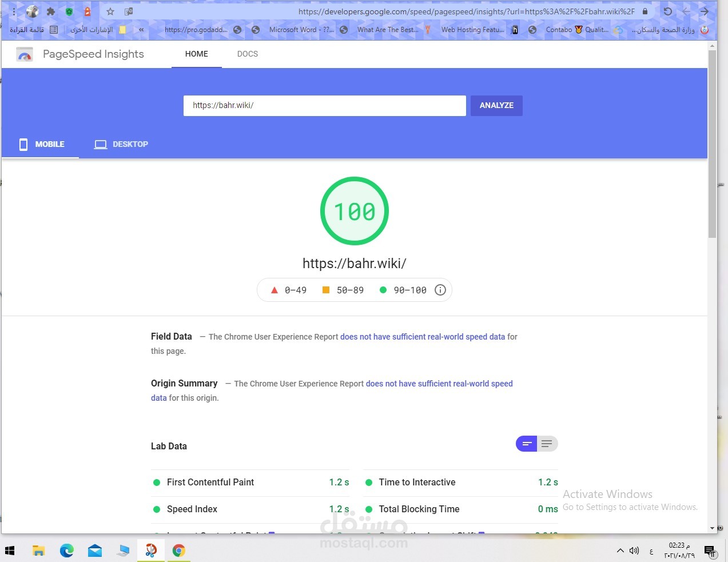Open File Explorer from the taskbar
Screen dimensions: 728x562
tap(38, 551)
